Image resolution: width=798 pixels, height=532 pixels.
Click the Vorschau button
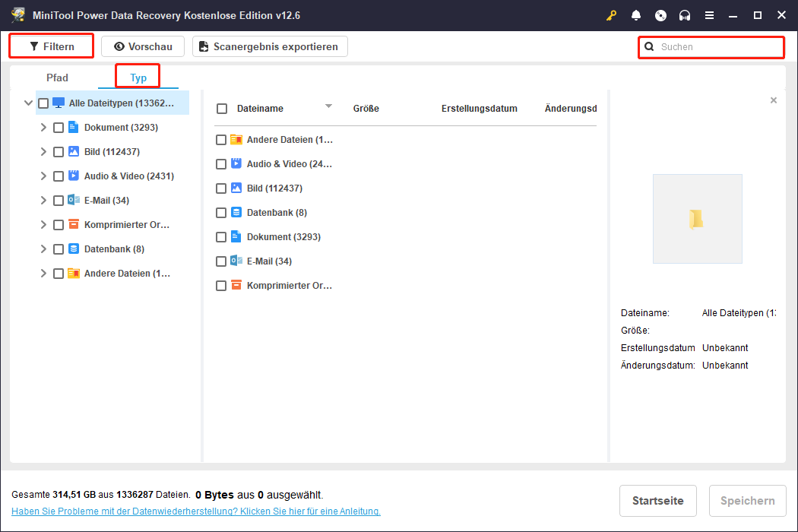coord(143,46)
